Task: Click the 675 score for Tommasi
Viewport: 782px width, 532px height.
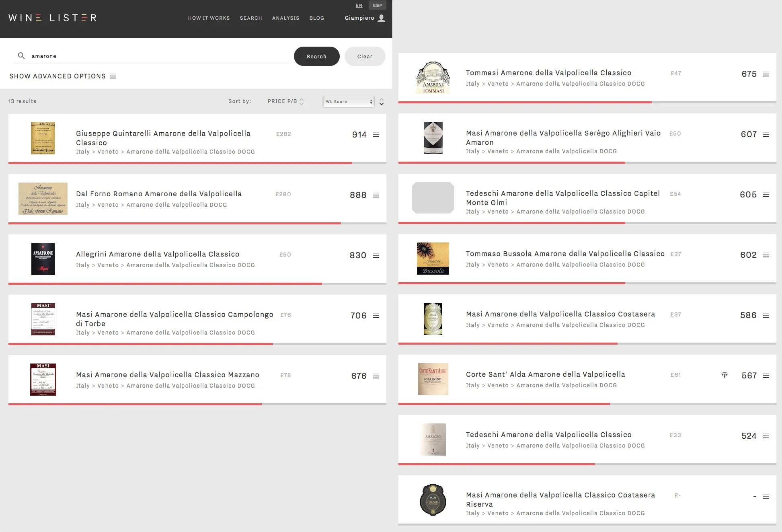Action: [749, 74]
